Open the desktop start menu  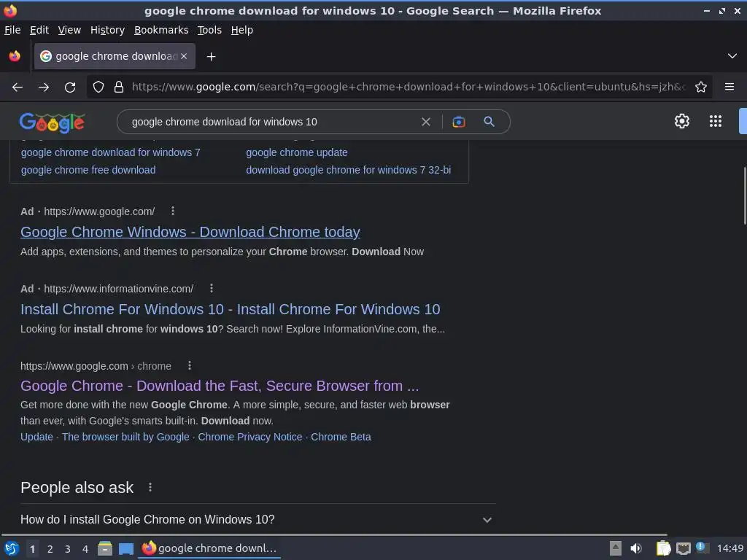click(x=12, y=548)
